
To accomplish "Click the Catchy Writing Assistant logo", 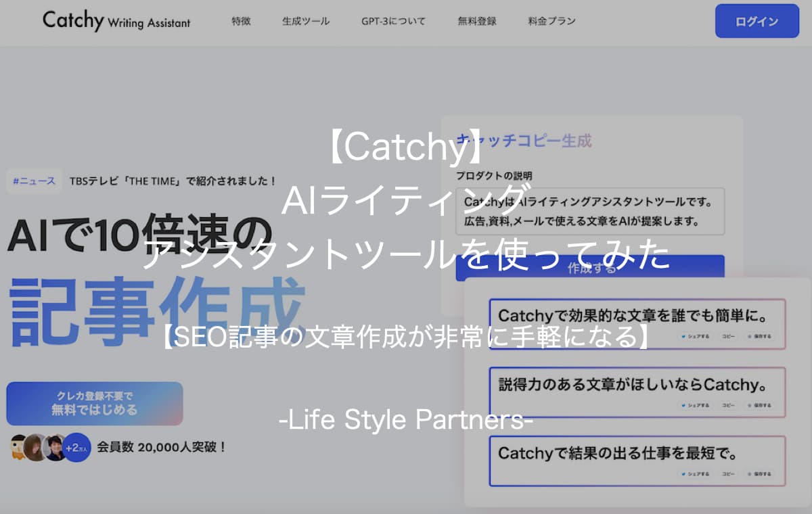I will coord(115,20).
